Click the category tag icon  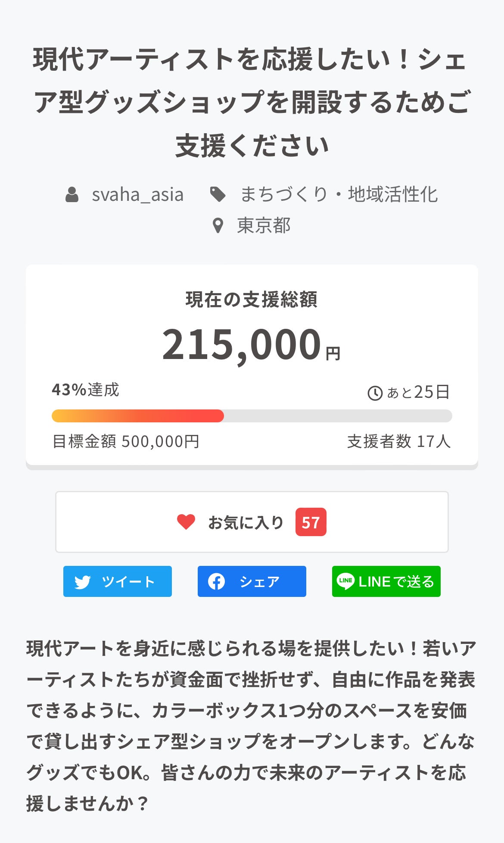click(x=218, y=194)
